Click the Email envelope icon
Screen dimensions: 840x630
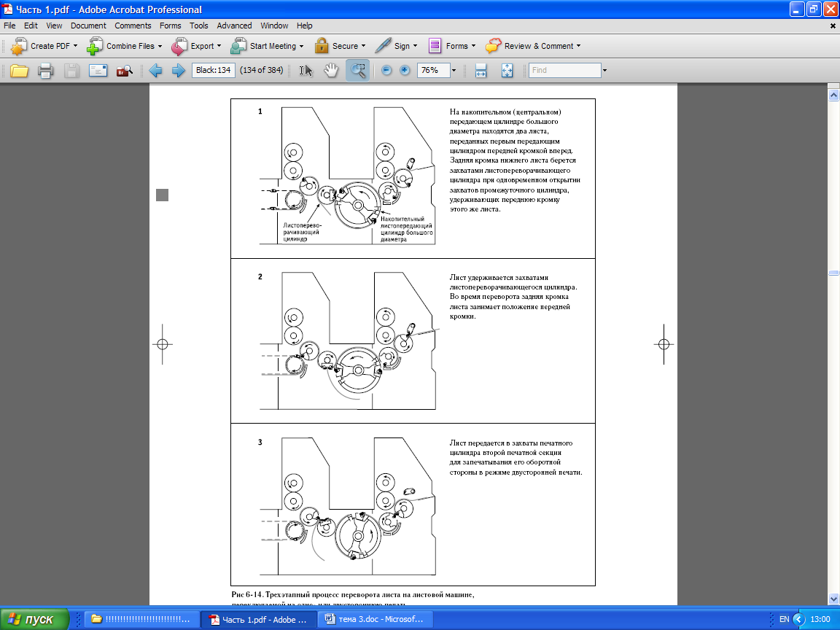pos(98,70)
